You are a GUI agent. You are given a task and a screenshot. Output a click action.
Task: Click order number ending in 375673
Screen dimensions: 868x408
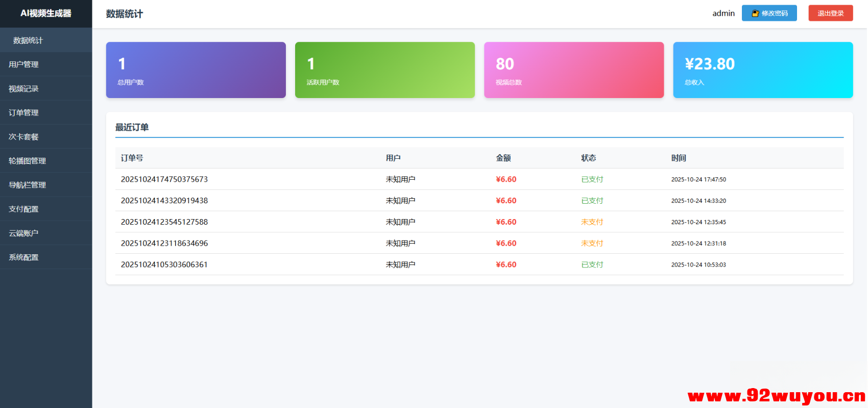click(164, 179)
